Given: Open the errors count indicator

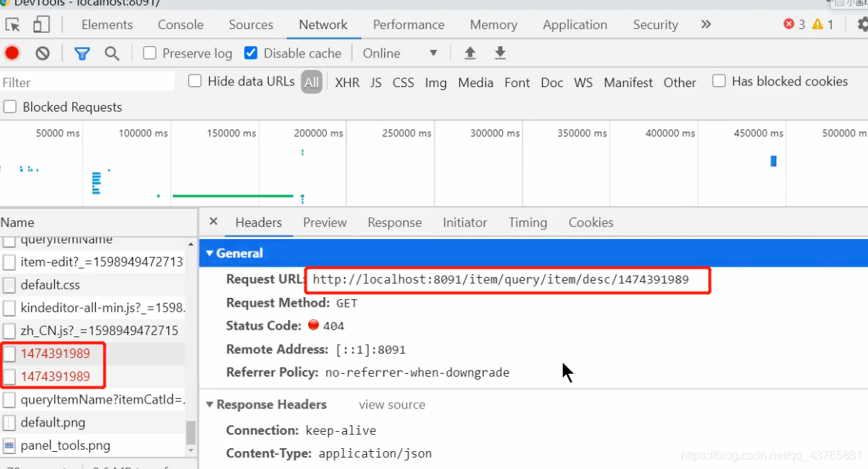Looking at the screenshot, I should click(794, 25).
